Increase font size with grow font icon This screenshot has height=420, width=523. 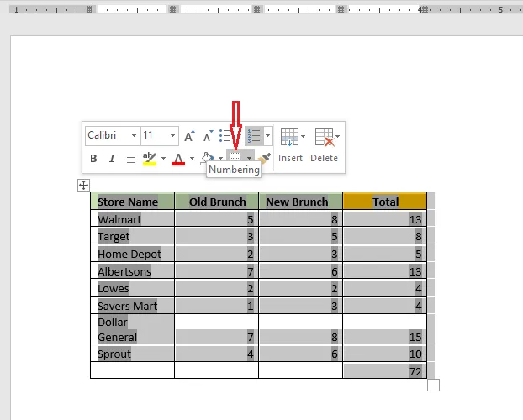(x=189, y=136)
